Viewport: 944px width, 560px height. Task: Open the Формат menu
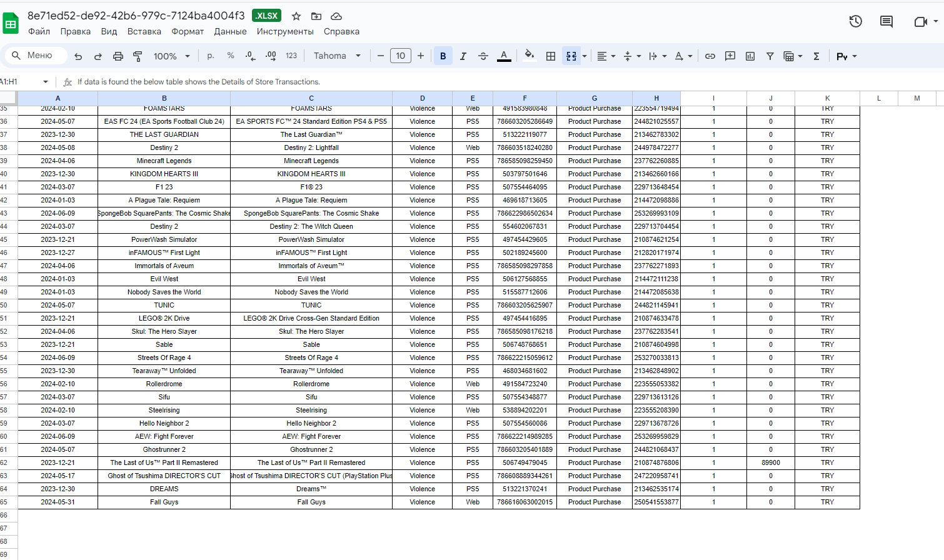tap(188, 31)
